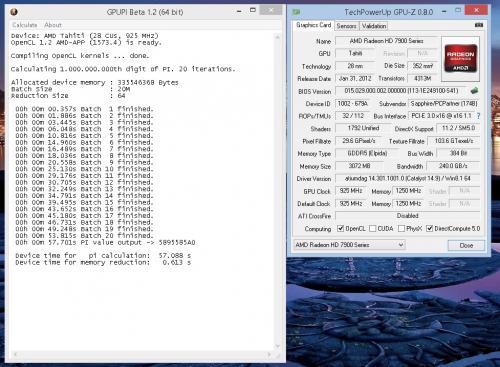Click the ATI CrossFire field showing Disabled
The height and width of the screenshot is (367, 500).
click(407, 216)
